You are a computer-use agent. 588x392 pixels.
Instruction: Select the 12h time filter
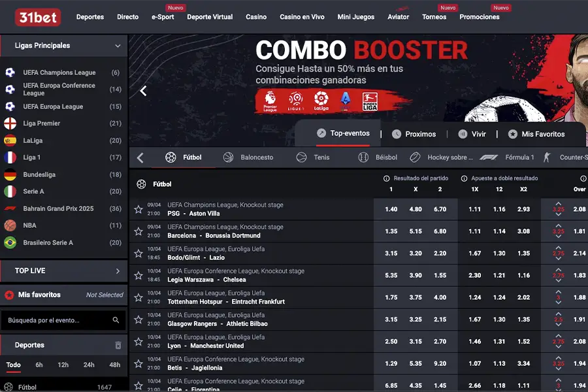[63, 365]
